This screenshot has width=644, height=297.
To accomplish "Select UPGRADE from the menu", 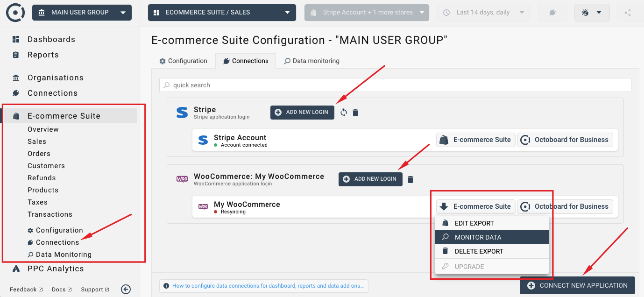I will tap(492, 267).
